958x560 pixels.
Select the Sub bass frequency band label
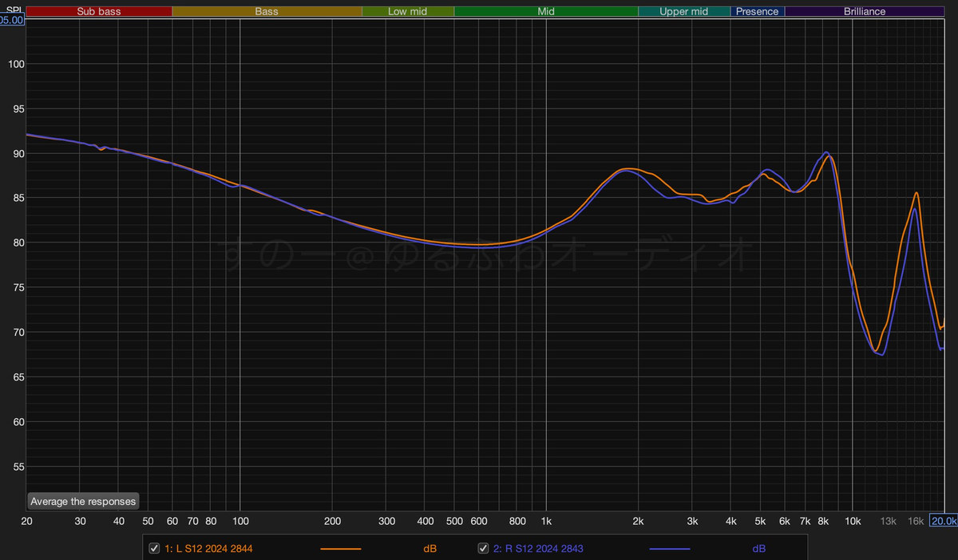click(x=99, y=11)
